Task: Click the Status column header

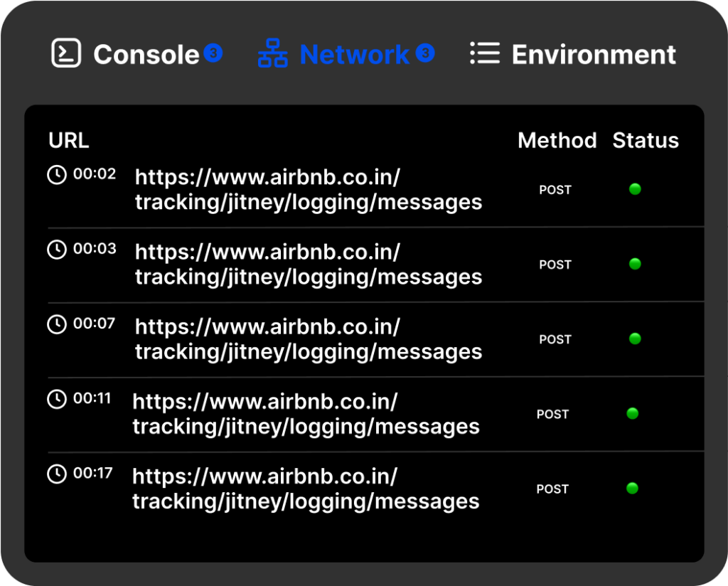Action: (646, 140)
